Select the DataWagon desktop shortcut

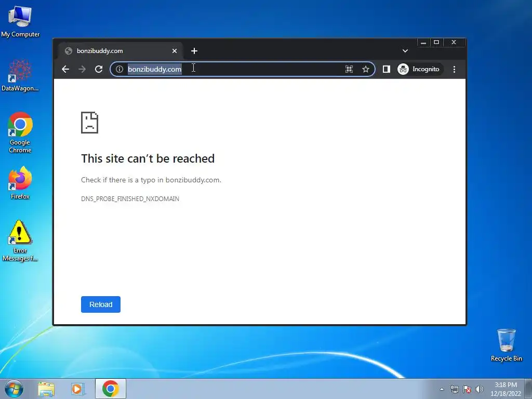20,75
